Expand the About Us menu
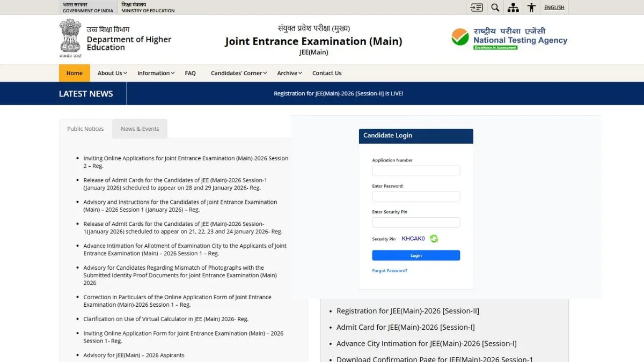 point(112,73)
